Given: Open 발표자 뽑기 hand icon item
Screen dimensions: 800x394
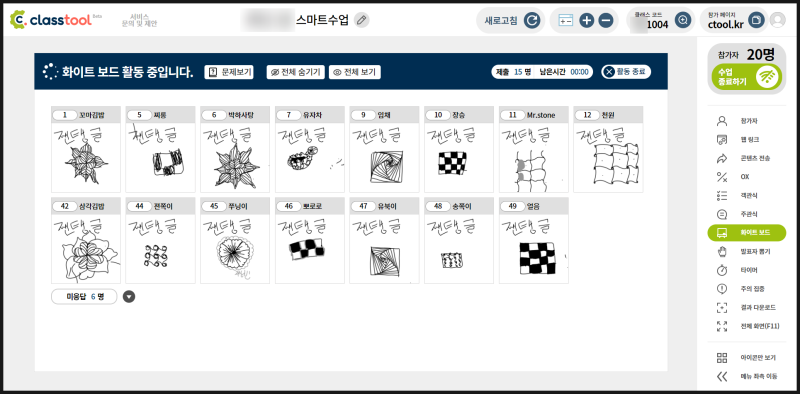Looking at the screenshot, I should pos(747,251).
